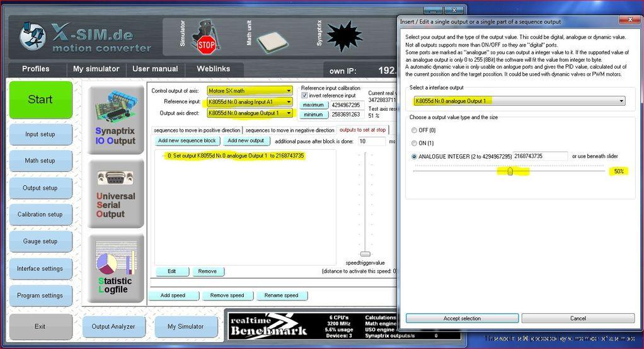Click the analogue output value slider handle
The width and height of the screenshot is (644, 349).
(510, 171)
